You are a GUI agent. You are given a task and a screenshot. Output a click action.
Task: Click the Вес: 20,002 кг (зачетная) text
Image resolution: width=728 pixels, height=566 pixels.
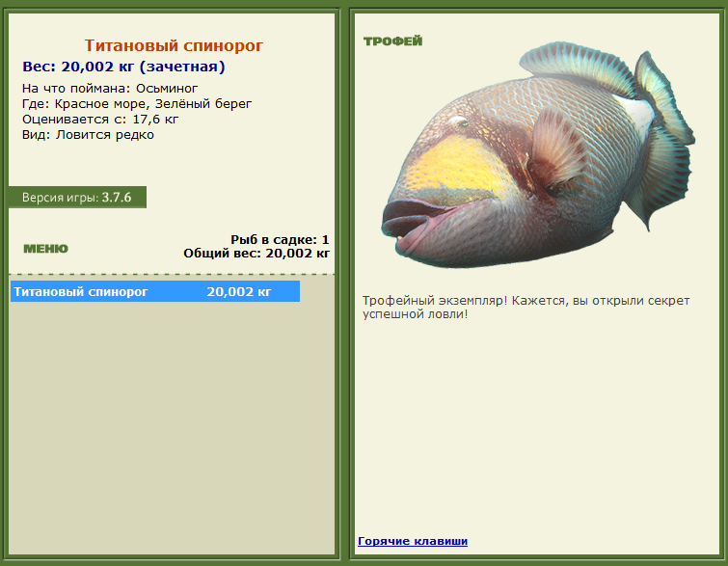coord(124,67)
